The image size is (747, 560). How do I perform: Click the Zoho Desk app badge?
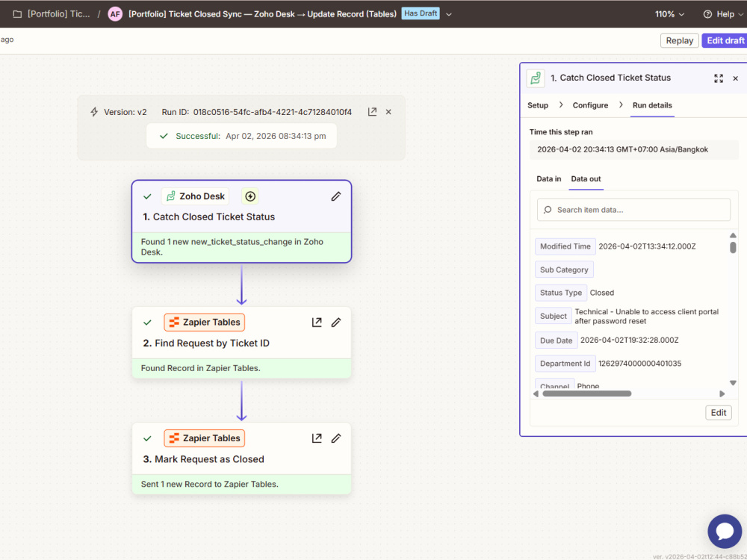[195, 196]
